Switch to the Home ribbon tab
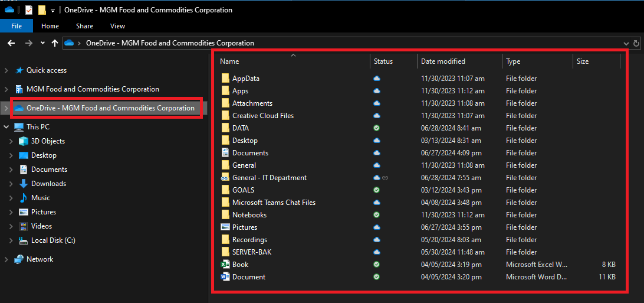The width and height of the screenshot is (644, 303). coord(50,26)
